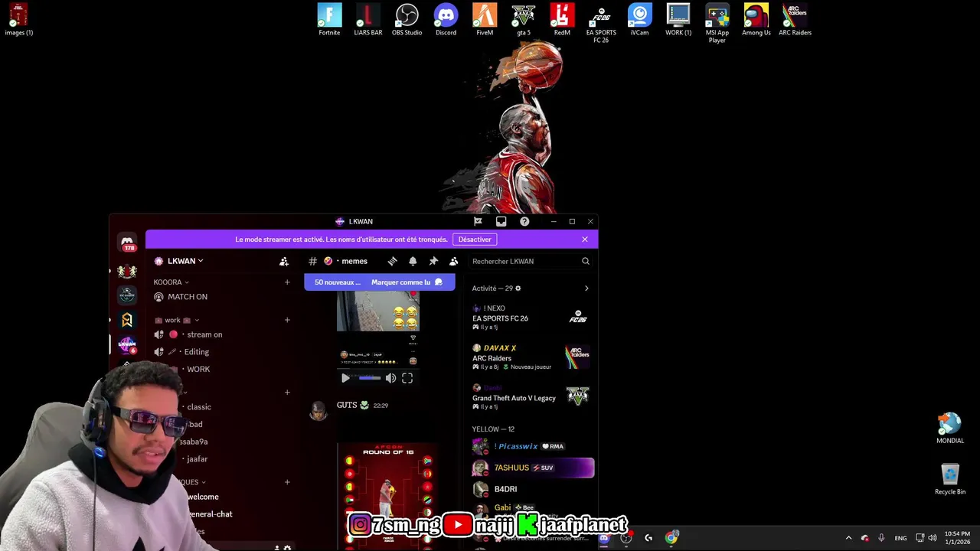Open the images (1) desktop file
This screenshot has width=980, height=551.
(19, 20)
